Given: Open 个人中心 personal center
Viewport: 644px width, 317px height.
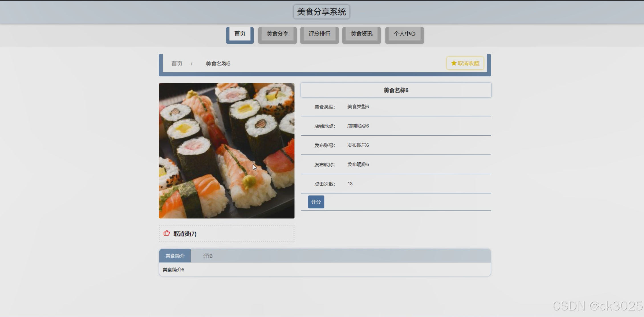Looking at the screenshot, I should point(405,34).
